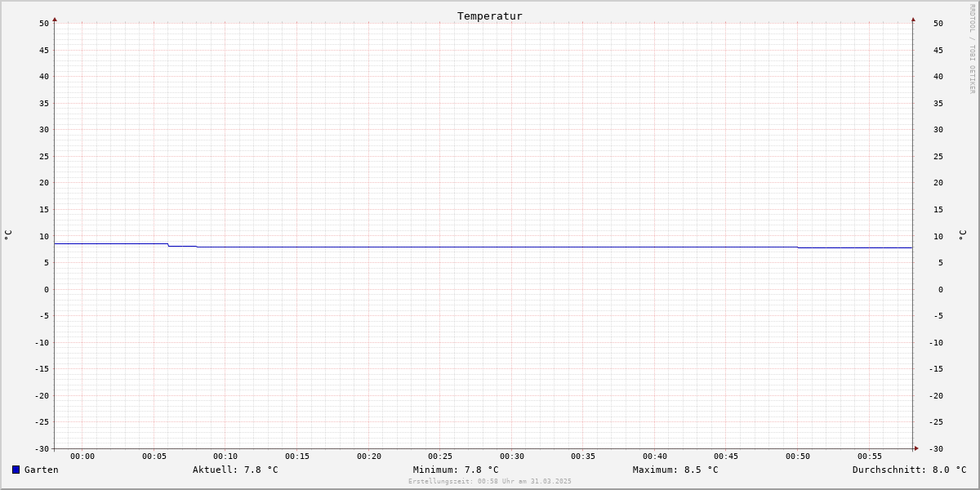The width and height of the screenshot is (980, 490).
Task: Click the Aktuell: 7.8 °C value
Action: coord(235,470)
